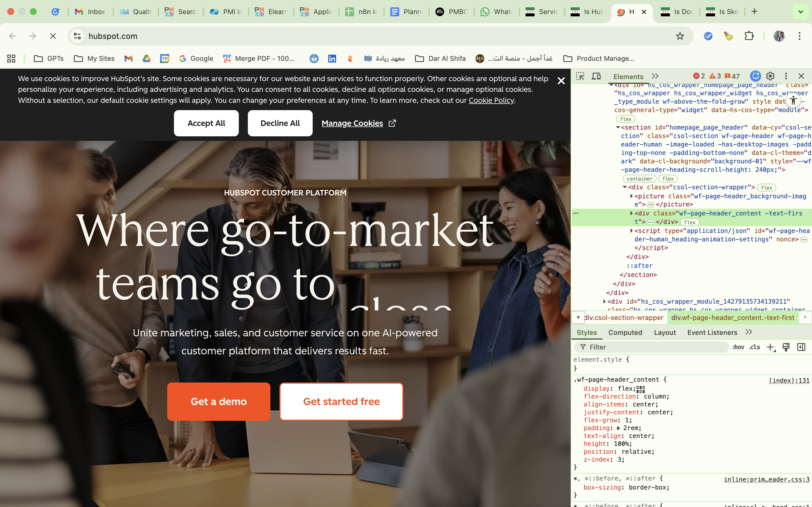
Task: Click the Get started free button
Action: 341,401
